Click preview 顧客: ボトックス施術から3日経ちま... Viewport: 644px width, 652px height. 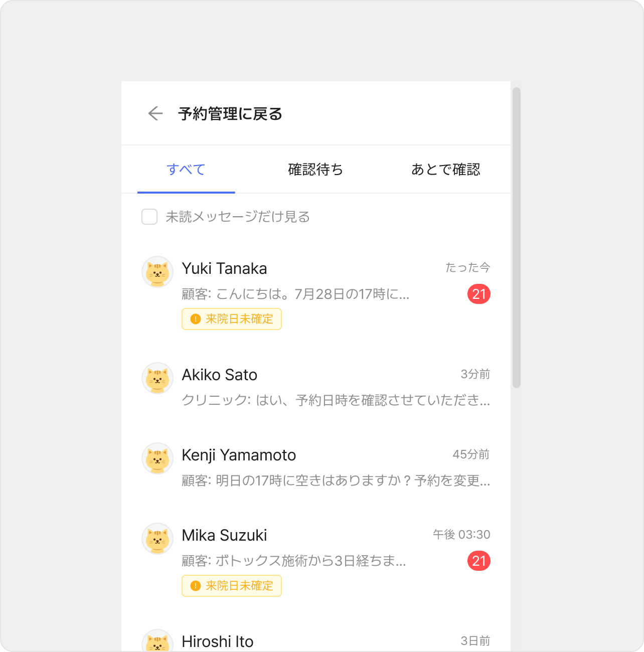tap(294, 561)
